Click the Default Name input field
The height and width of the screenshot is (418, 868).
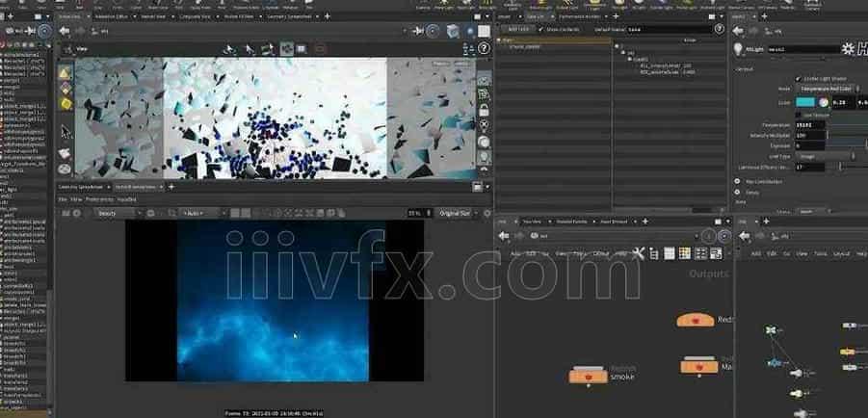[670, 29]
